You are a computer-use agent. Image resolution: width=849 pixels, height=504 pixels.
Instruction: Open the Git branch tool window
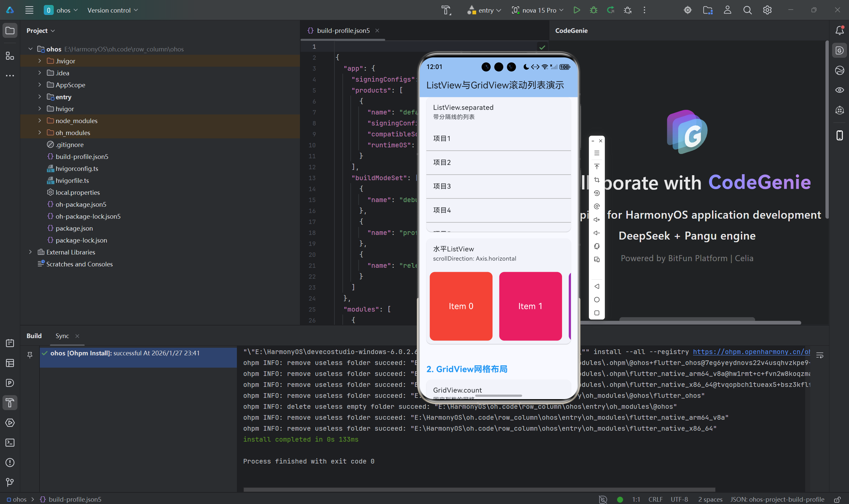(10, 482)
